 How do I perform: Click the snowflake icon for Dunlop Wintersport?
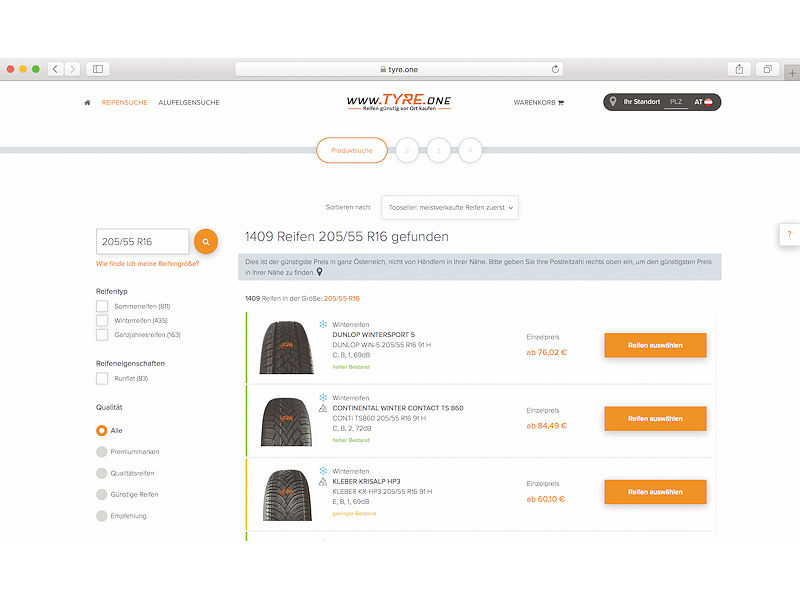coord(323,324)
